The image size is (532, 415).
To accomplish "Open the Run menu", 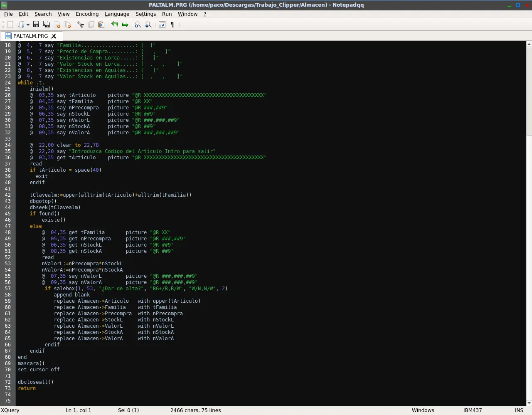I will click(x=167, y=14).
